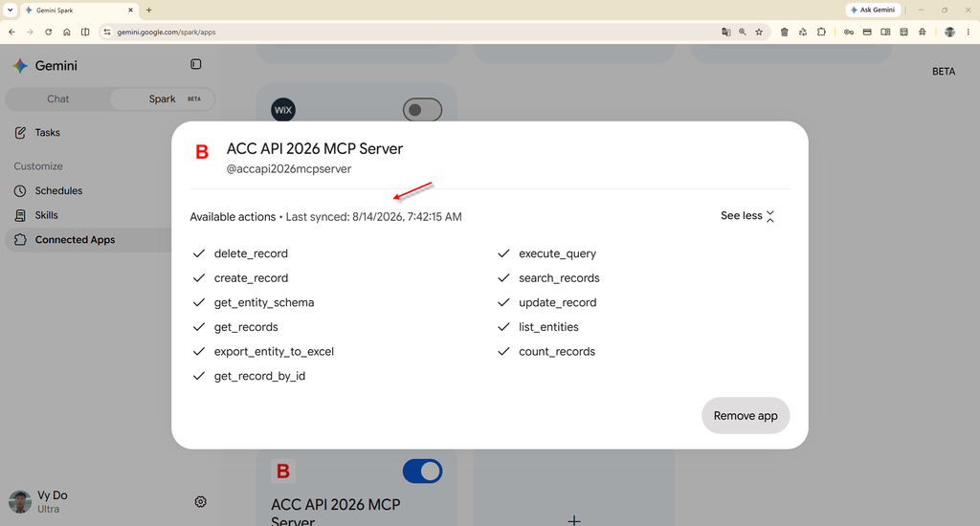This screenshot has width=980, height=526.
Task: Click the Gemini star logo in sidebar
Action: pyautogui.click(x=20, y=66)
